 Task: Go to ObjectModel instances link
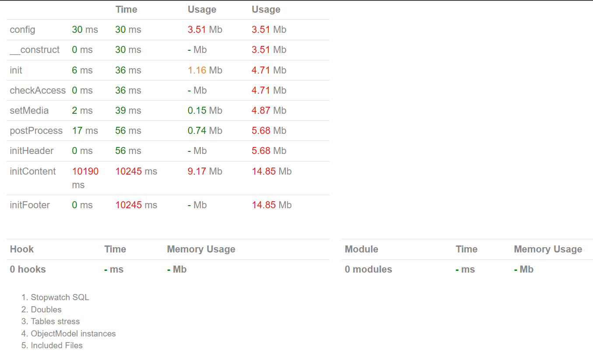tap(74, 333)
